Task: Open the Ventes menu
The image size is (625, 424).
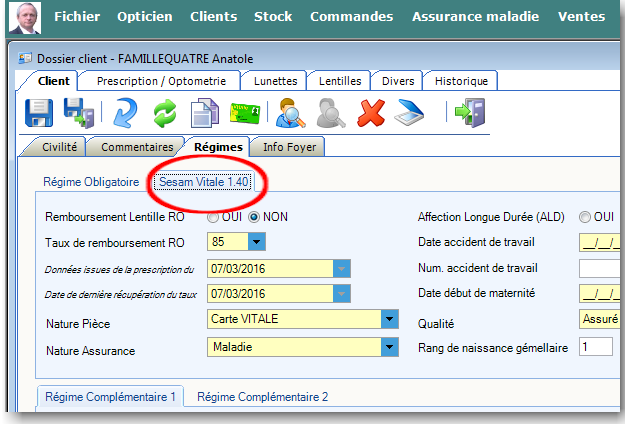Action: [x=581, y=16]
